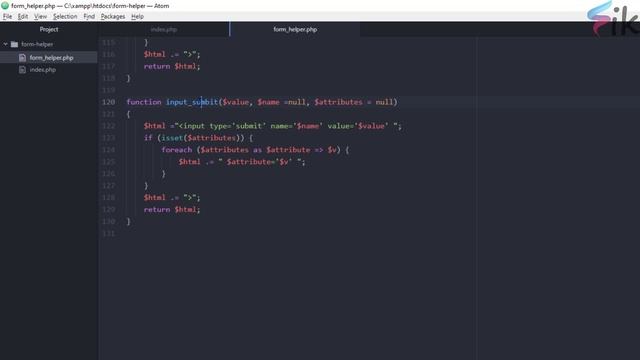Open the Find menu
The image size is (640, 360).
tap(89, 16)
